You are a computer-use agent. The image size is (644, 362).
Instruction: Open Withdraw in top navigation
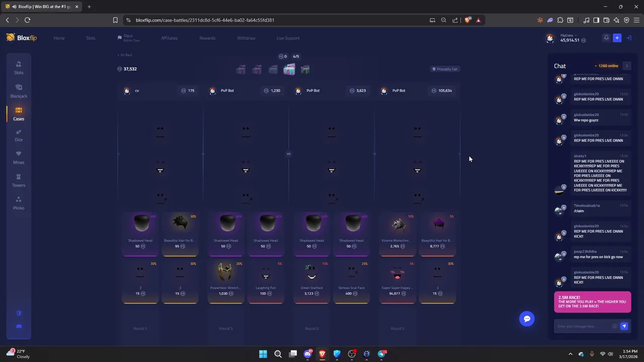(x=246, y=38)
